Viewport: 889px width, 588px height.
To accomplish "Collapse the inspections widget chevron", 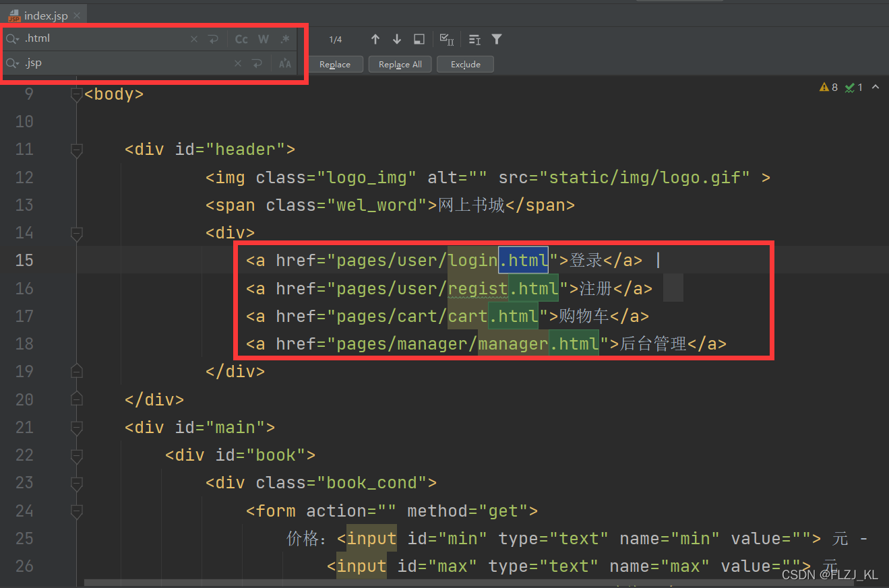I will point(876,87).
